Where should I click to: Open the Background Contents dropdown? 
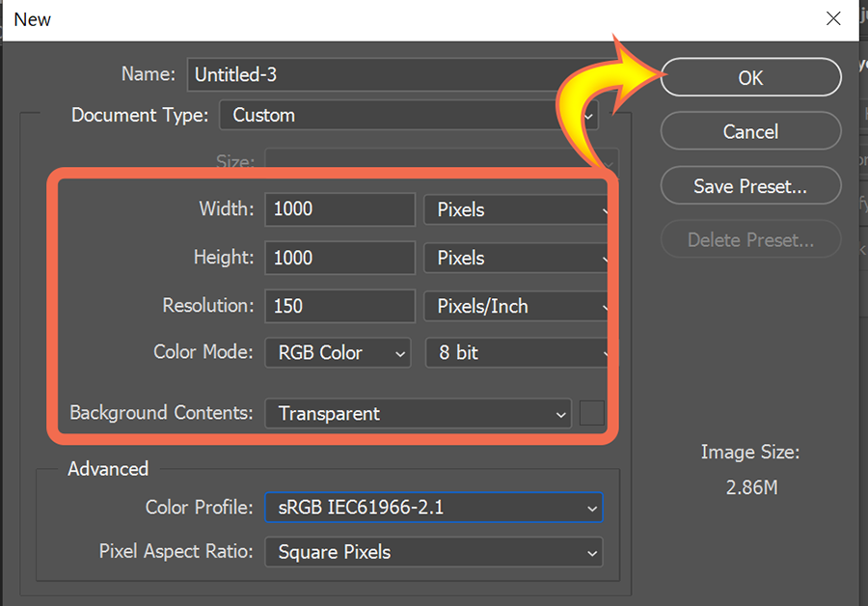click(418, 413)
